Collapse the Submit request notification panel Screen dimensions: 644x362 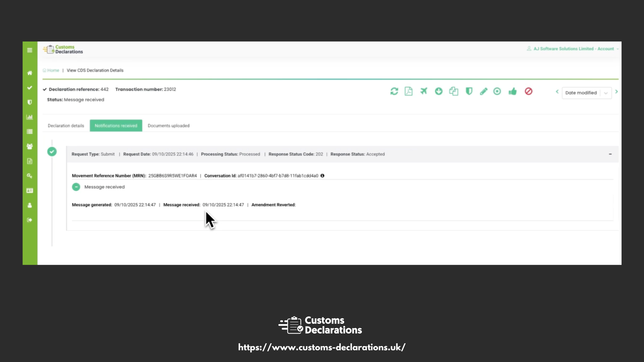point(610,154)
